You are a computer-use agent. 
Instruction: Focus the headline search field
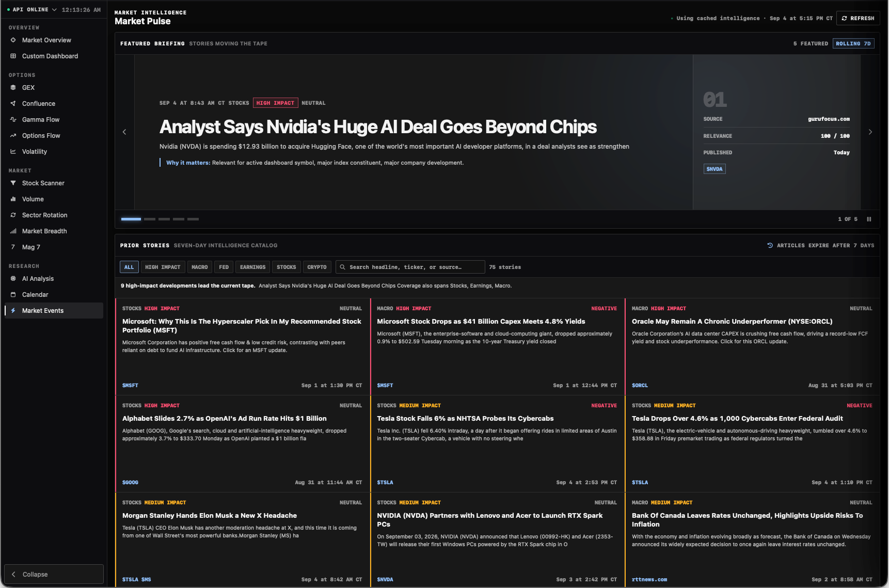tap(410, 267)
